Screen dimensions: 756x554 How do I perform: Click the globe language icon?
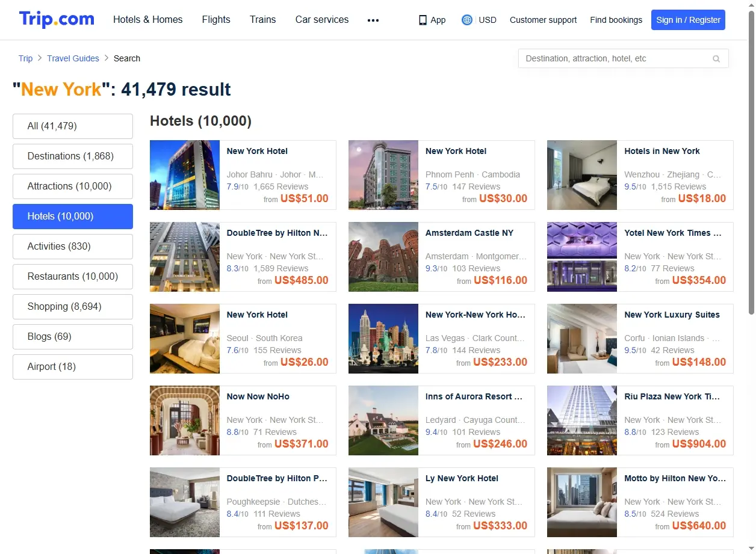click(x=466, y=20)
